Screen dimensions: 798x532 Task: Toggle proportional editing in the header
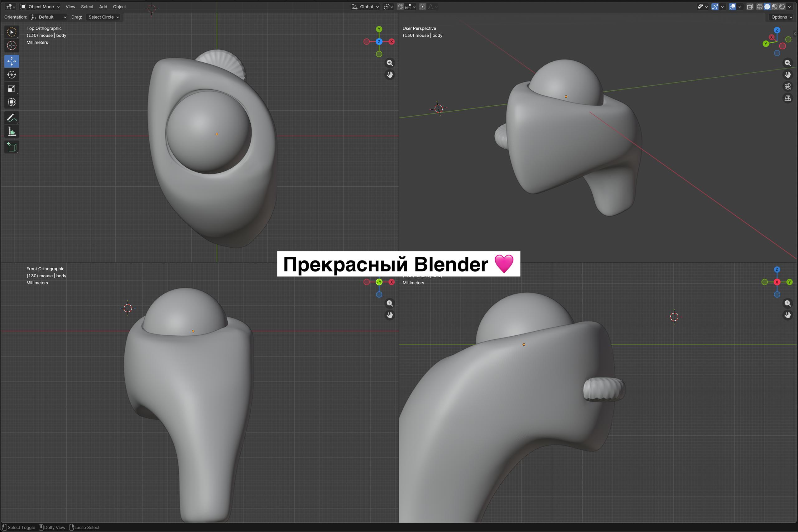(x=422, y=7)
